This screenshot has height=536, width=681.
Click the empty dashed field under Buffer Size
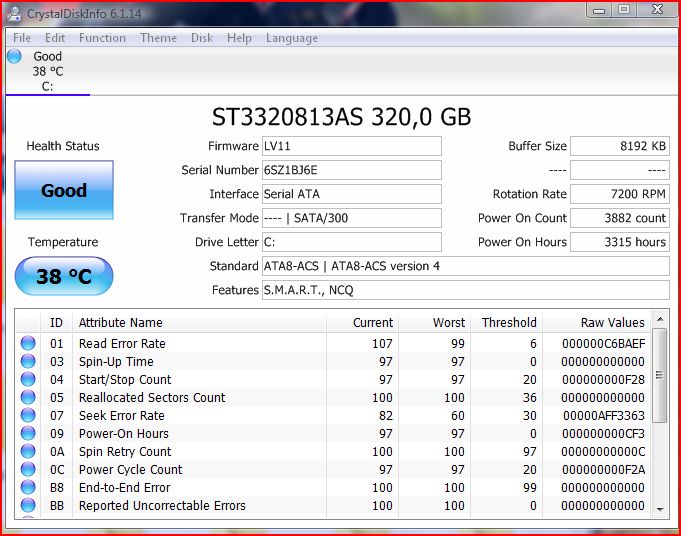click(x=620, y=170)
